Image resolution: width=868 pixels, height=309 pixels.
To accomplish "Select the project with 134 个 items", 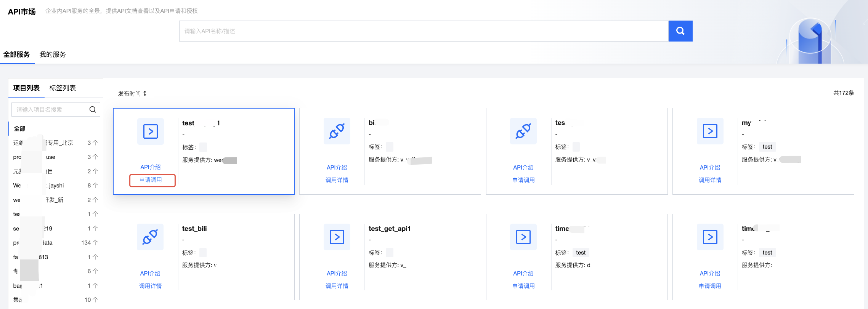I will [53, 243].
